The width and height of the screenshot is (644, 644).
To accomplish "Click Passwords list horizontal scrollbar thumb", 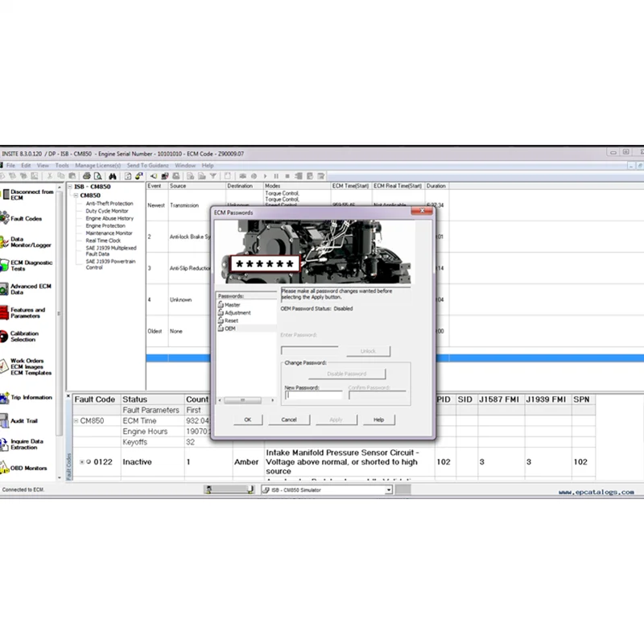I will (243, 400).
